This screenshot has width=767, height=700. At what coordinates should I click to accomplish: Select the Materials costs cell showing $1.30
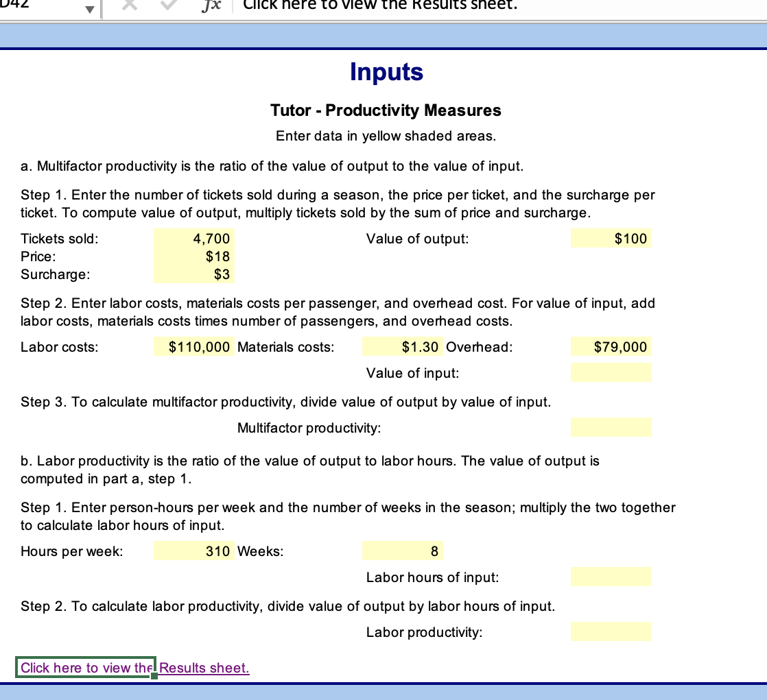pos(401,346)
